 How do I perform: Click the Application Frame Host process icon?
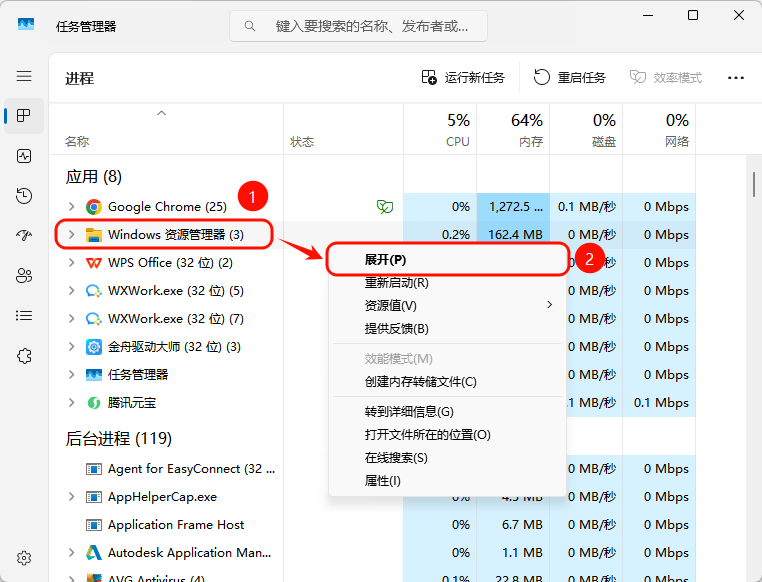coord(94,525)
